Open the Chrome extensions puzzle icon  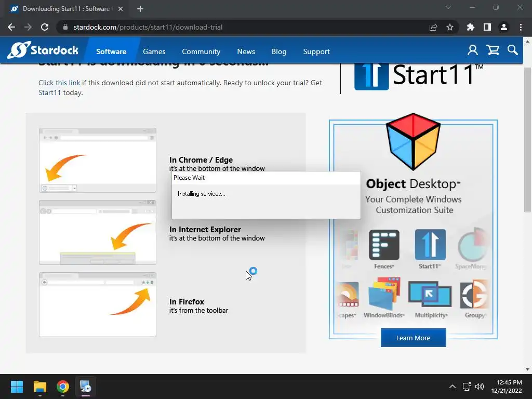click(471, 27)
